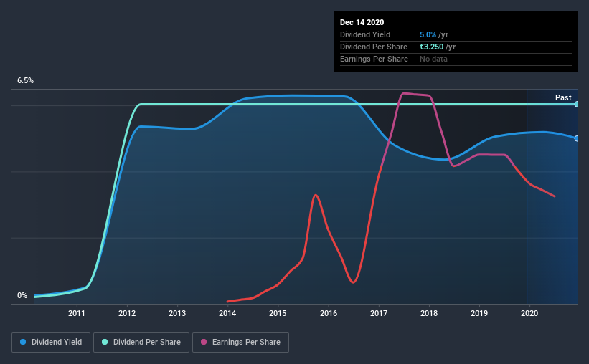Select the Dividend Per Share line endpoint marker
This screenshot has width=589, height=364.
point(576,105)
